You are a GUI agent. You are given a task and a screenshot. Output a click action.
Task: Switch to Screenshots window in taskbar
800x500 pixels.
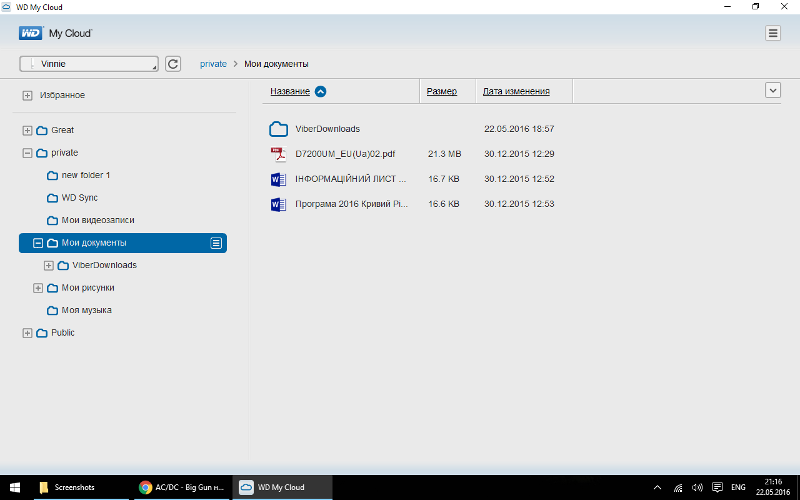[82, 487]
